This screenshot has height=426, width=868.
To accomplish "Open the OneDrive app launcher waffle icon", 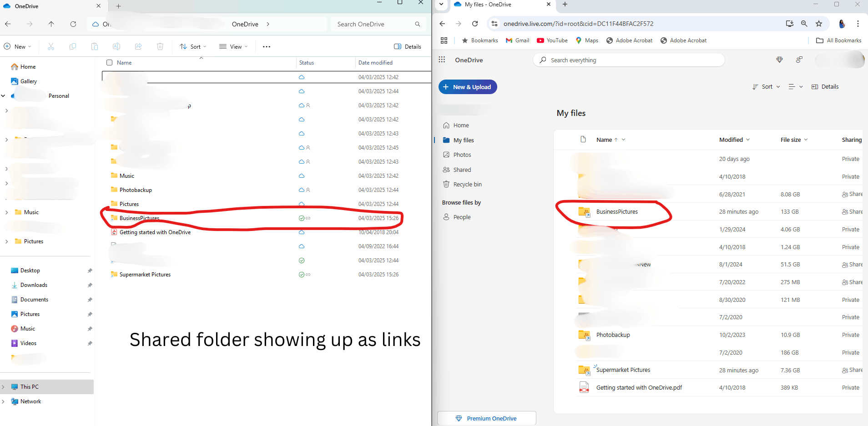I will pos(442,60).
